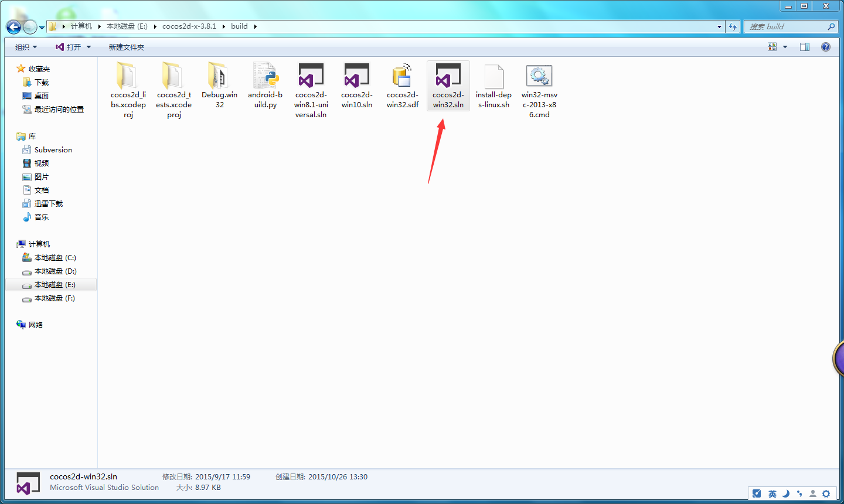Screen dimensions: 844x504
Task: Open the Subversion library
Action: [53, 149]
